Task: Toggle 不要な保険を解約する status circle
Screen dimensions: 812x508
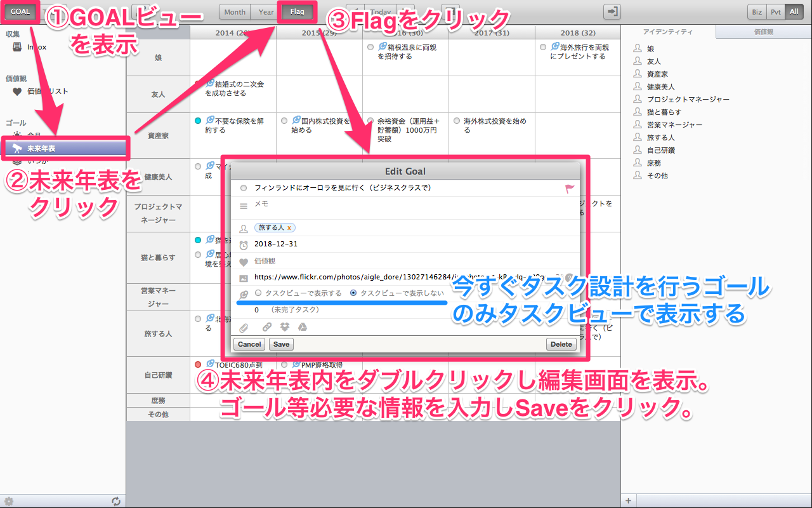Action: [198, 121]
